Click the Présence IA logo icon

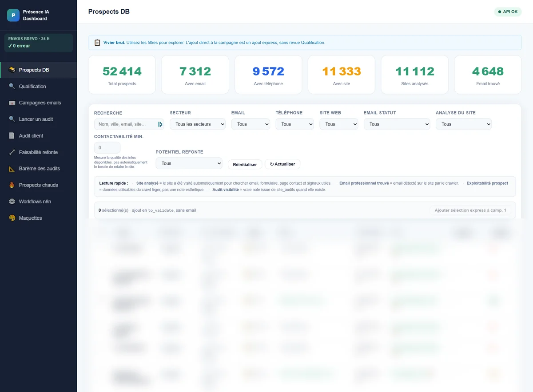pos(13,15)
